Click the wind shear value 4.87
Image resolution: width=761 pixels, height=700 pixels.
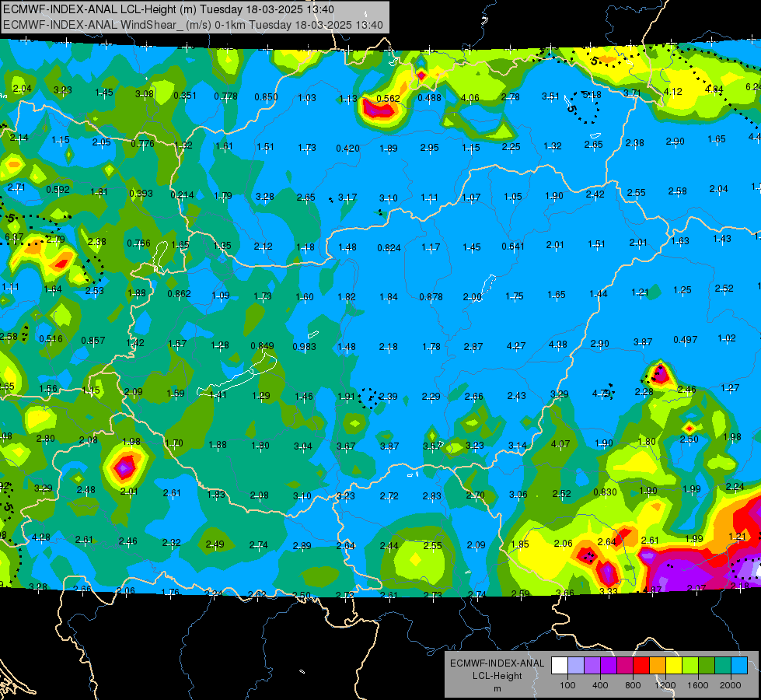[652, 590]
